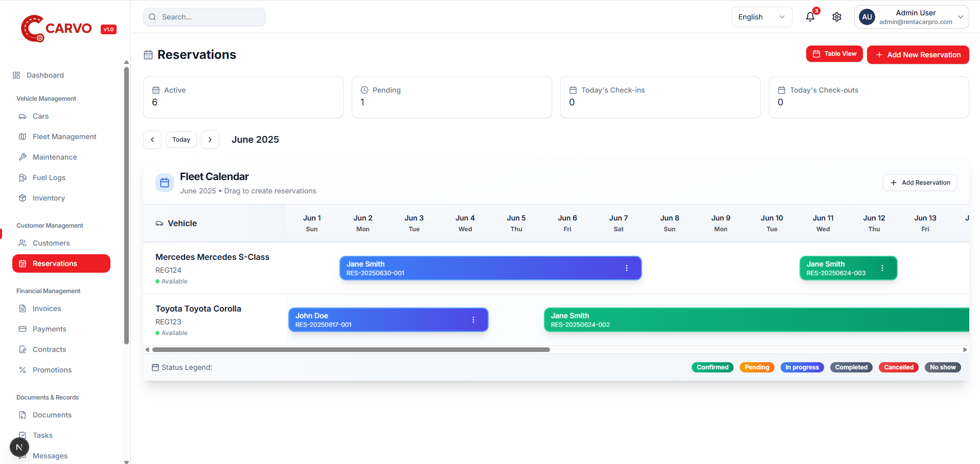
Task: Click the round N badge icon
Action: tap(19, 447)
